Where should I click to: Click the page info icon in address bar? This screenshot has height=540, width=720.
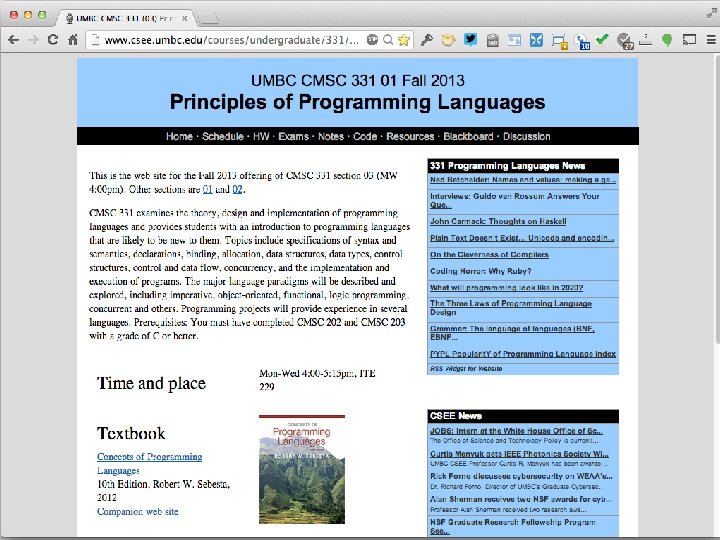pos(96,40)
